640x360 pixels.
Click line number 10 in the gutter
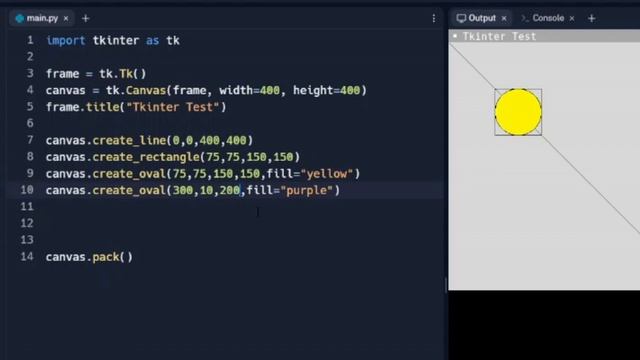point(27,190)
